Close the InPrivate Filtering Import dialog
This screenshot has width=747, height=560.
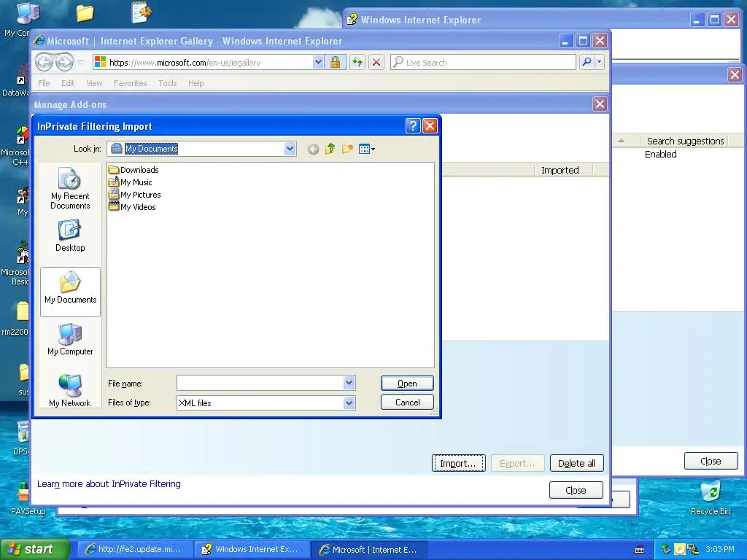point(430,125)
